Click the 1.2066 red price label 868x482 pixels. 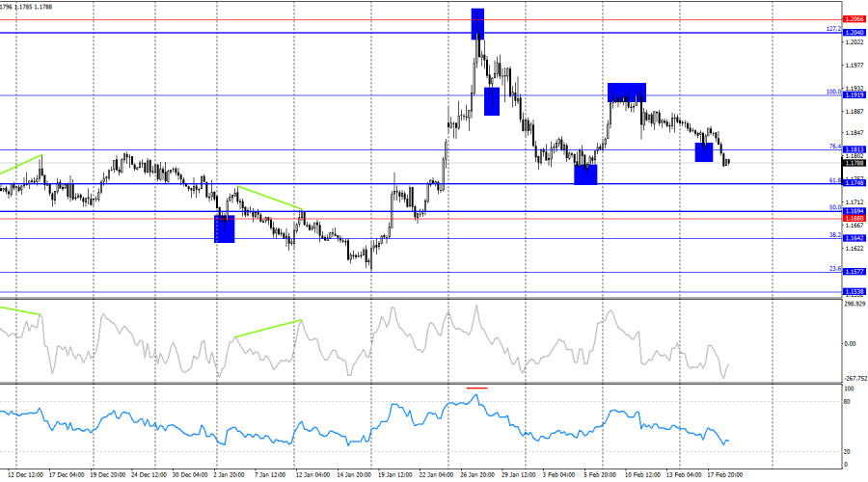click(853, 19)
